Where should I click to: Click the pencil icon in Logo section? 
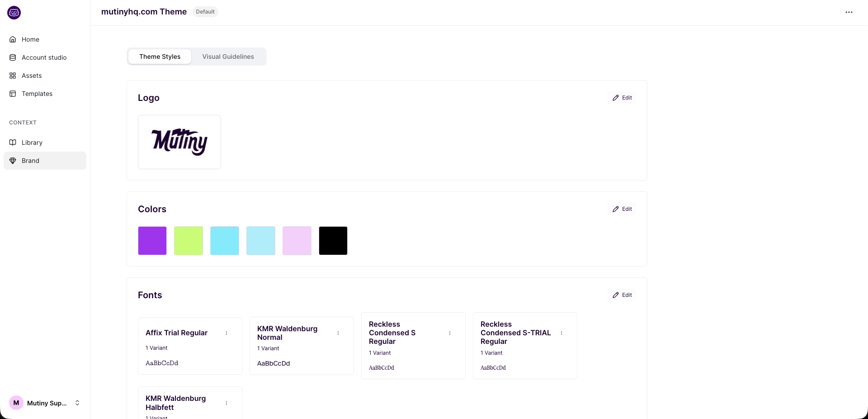pyautogui.click(x=616, y=98)
